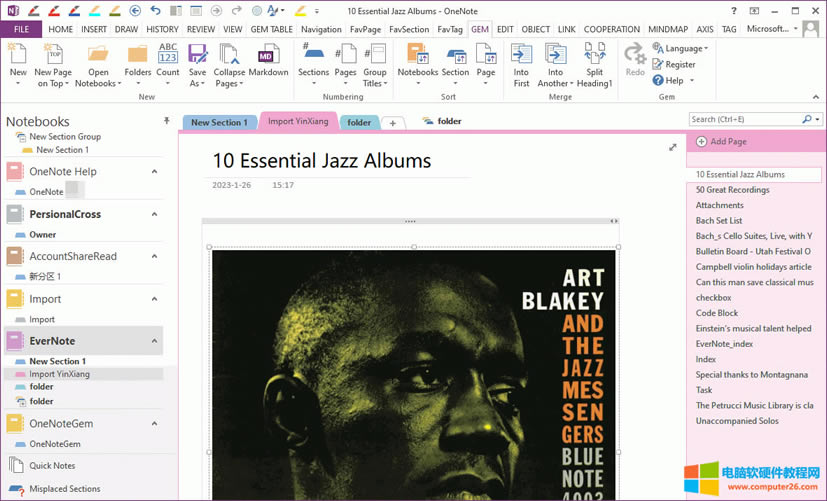Expand the page to full view

673,147
